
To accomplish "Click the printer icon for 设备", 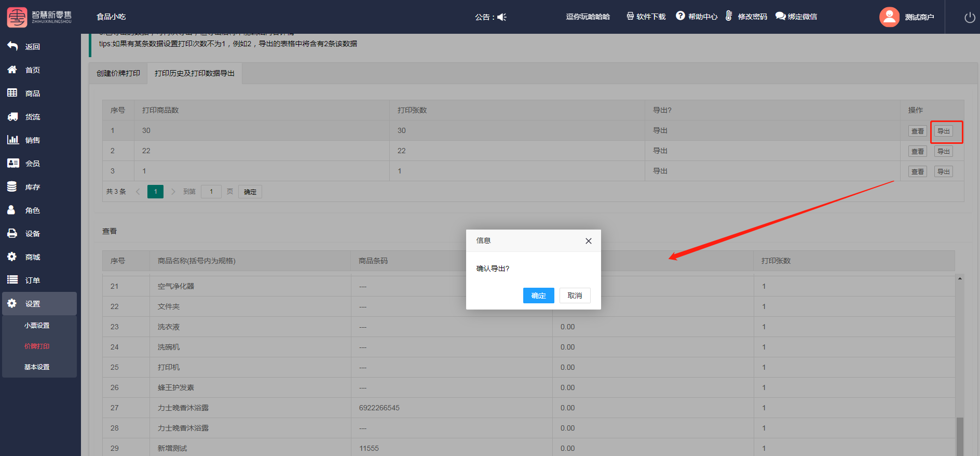I will pyautogui.click(x=12, y=233).
